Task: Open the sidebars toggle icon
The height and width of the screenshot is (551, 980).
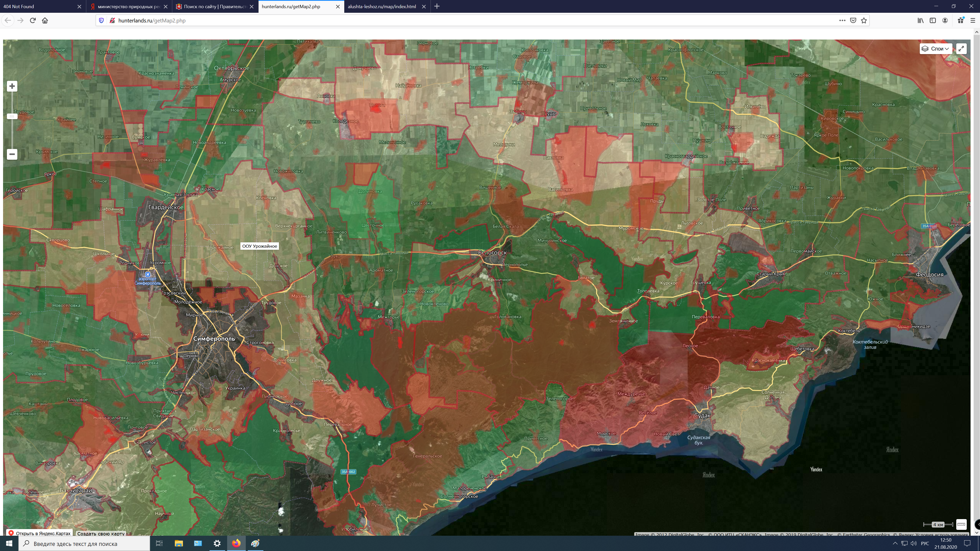Action: (x=933, y=20)
